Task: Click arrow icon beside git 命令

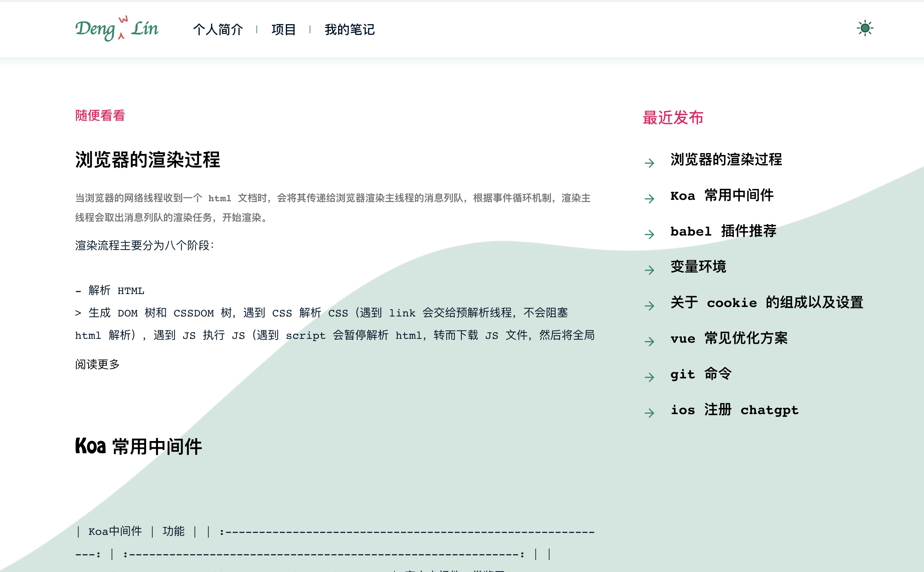Action: tap(649, 377)
